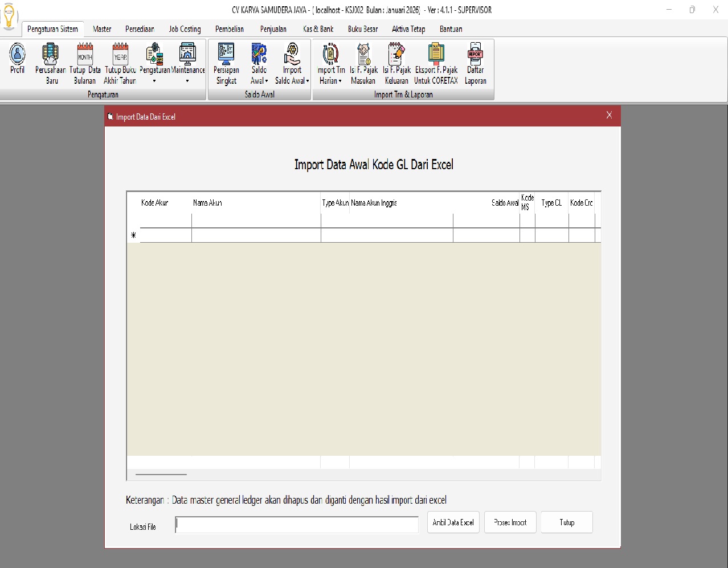Click the Ambil Data Excel button
This screenshot has width=728, height=568.
(453, 522)
